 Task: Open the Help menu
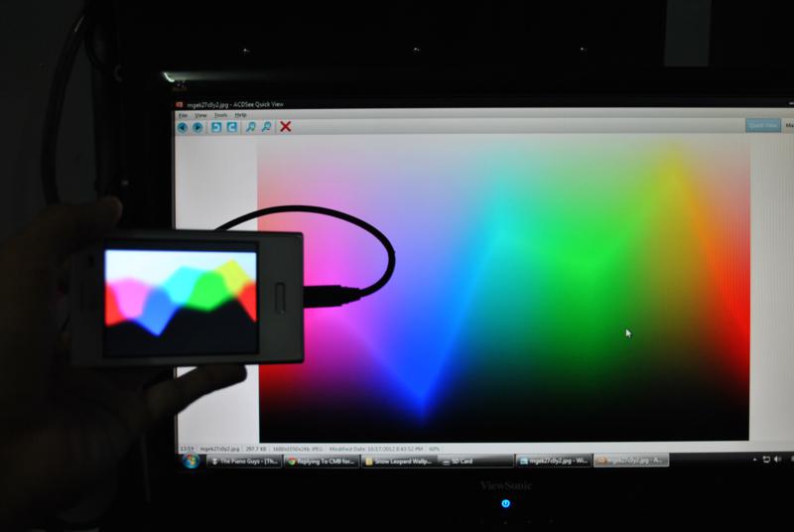(x=240, y=115)
